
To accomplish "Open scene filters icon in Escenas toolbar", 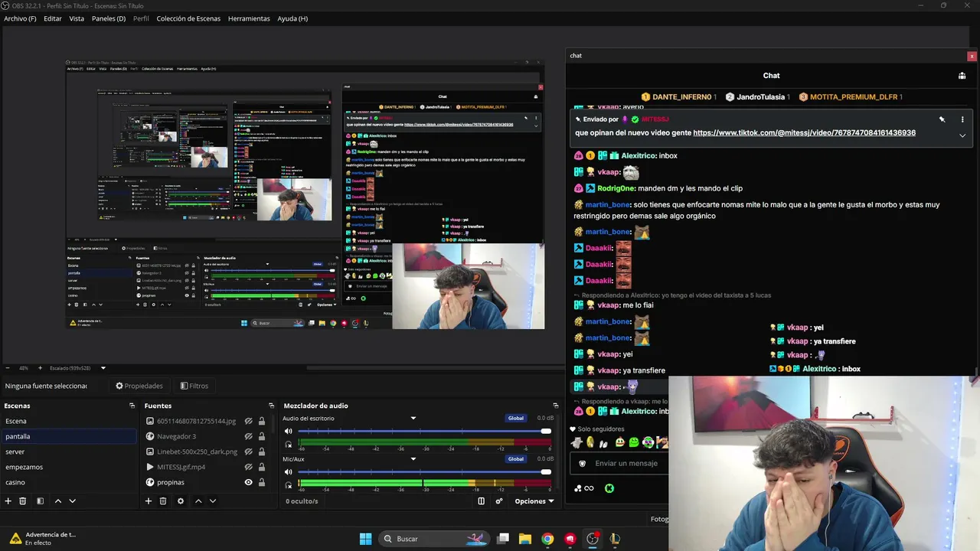I will pyautogui.click(x=41, y=501).
